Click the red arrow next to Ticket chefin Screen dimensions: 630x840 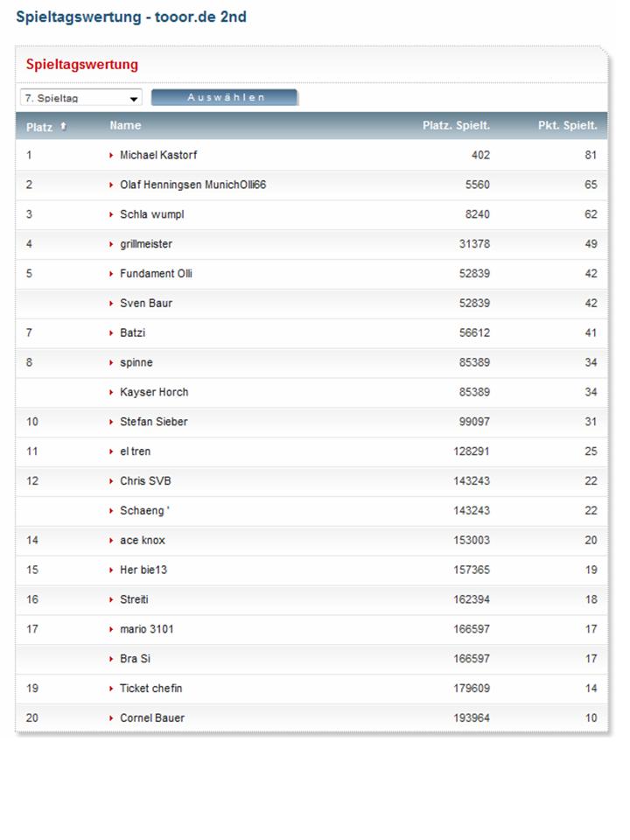click(x=111, y=689)
